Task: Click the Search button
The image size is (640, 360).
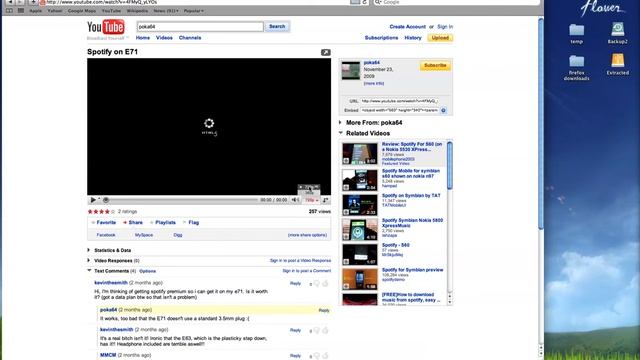Action: click(277, 27)
